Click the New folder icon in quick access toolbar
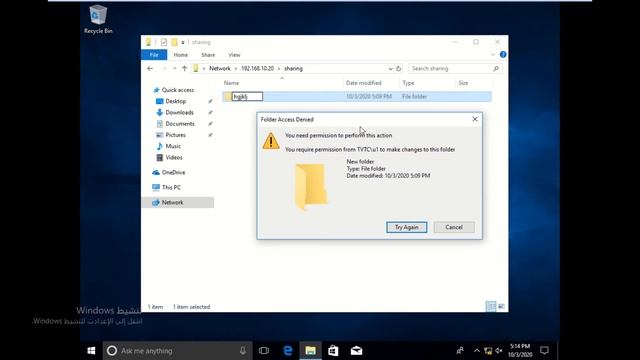640x360 pixels. (x=174, y=42)
